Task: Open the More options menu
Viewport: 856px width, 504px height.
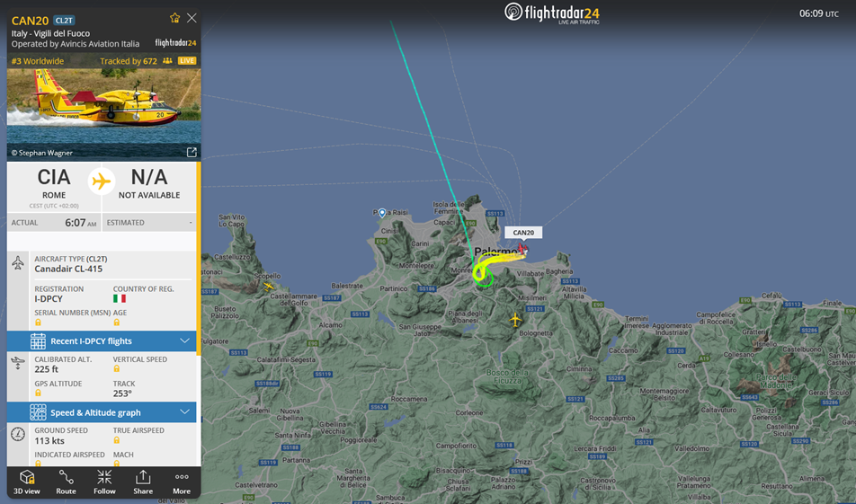Action: point(182,482)
